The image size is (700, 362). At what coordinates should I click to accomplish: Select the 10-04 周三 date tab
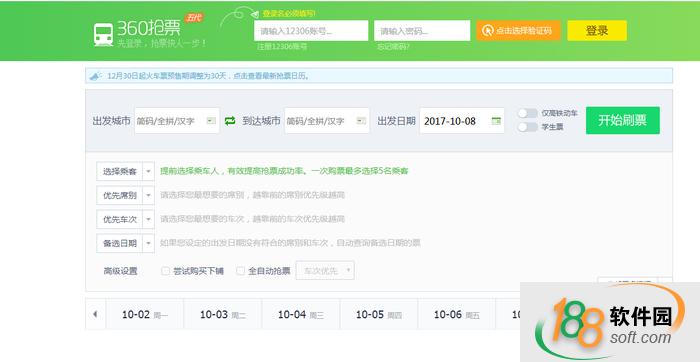pos(300,315)
